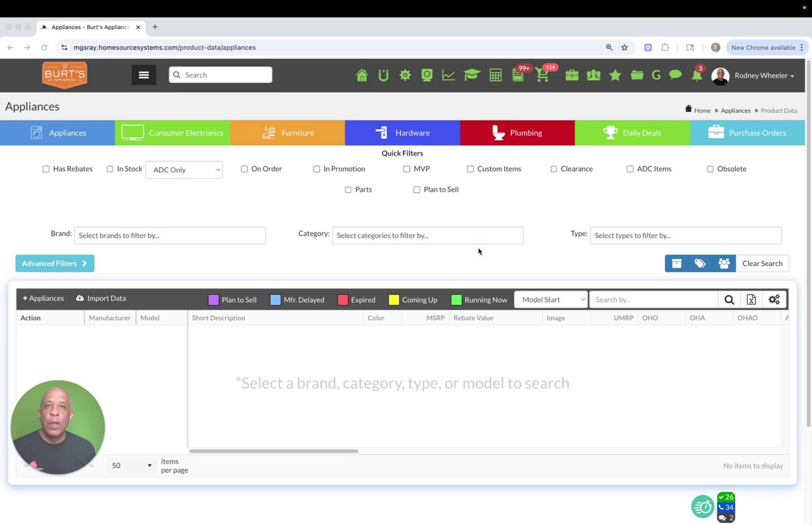Open the calculator icon
Screen dimensions: 812x525
tap(495, 75)
